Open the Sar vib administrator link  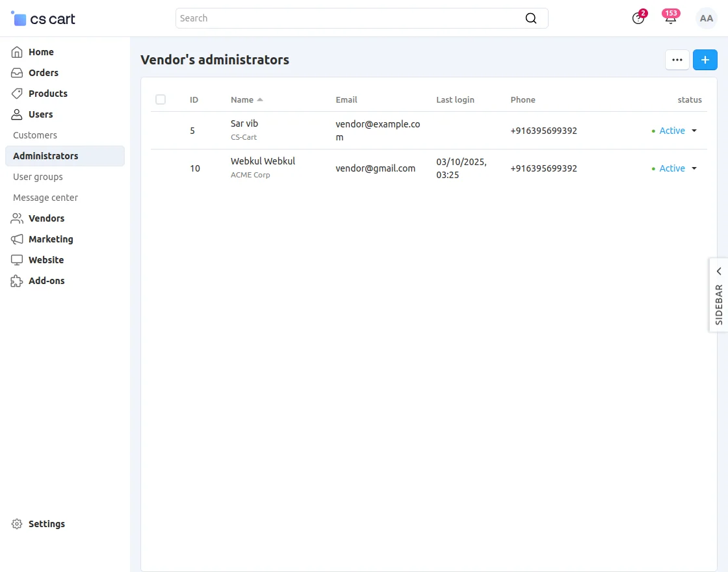(x=244, y=123)
